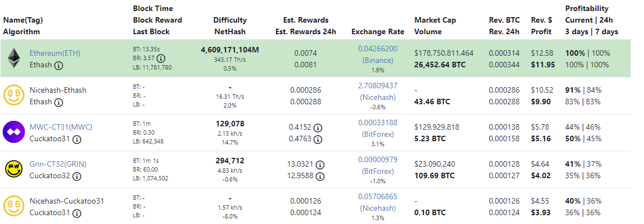The image size is (644, 224).
Task: Click Ethereum market cap $178,750,811,464
Action: (444, 53)
